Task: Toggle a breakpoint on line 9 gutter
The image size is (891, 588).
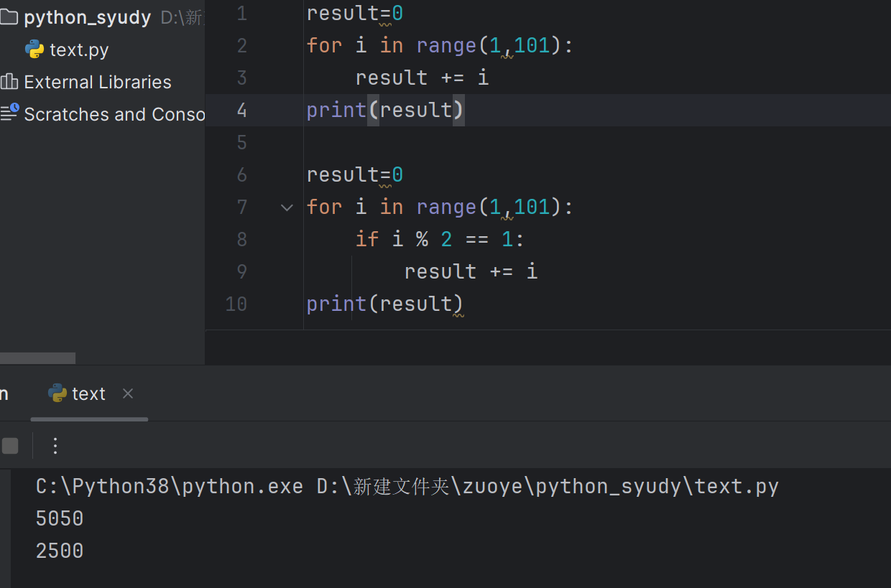Action: pos(269,271)
